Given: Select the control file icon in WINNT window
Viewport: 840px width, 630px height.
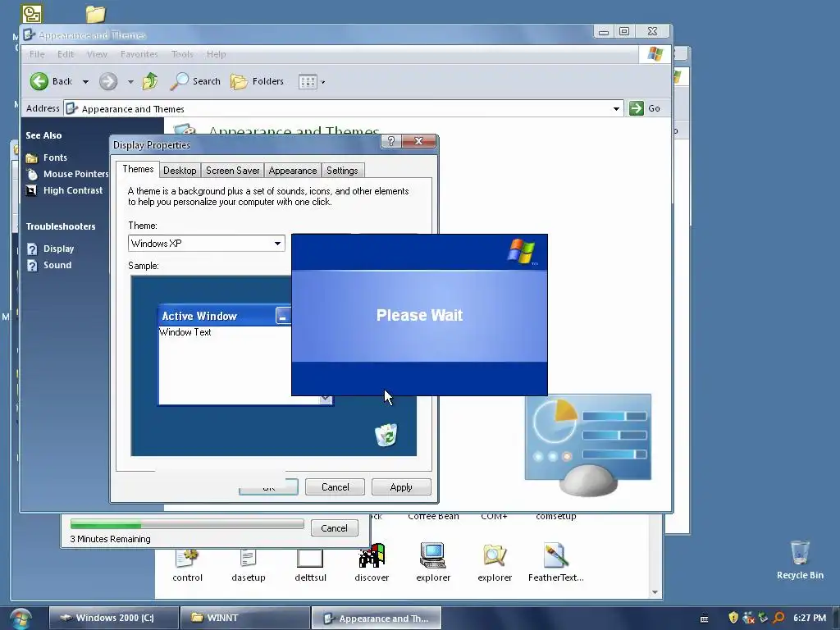Looking at the screenshot, I should click(187, 557).
